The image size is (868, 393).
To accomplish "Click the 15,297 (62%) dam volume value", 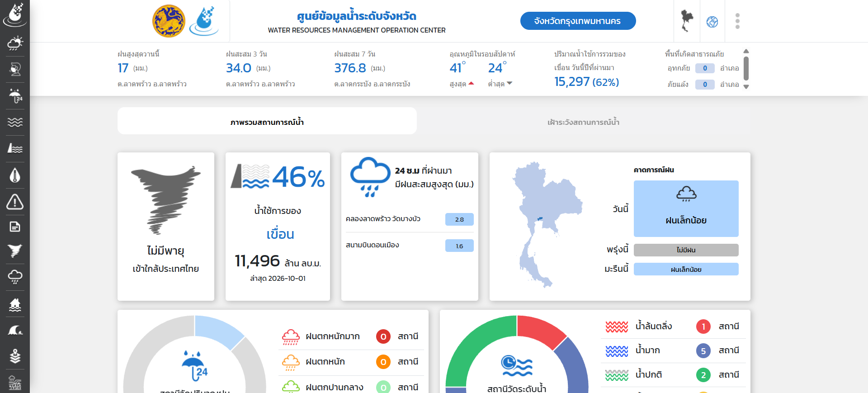I will pos(586,82).
